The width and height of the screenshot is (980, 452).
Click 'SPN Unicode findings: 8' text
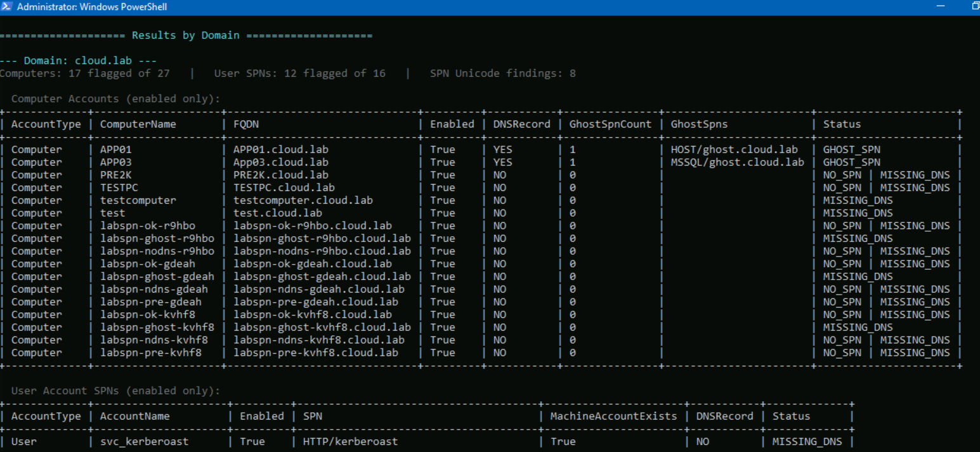[502, 74]
